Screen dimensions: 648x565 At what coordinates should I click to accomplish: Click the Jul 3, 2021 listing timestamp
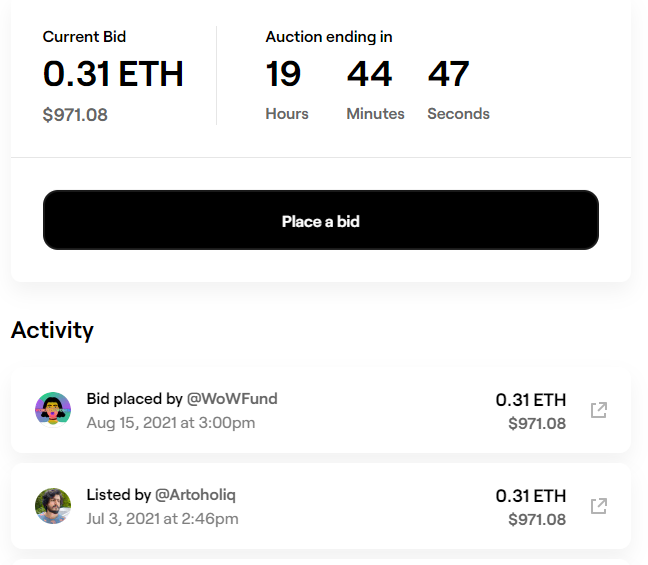[x=162, y=519]
